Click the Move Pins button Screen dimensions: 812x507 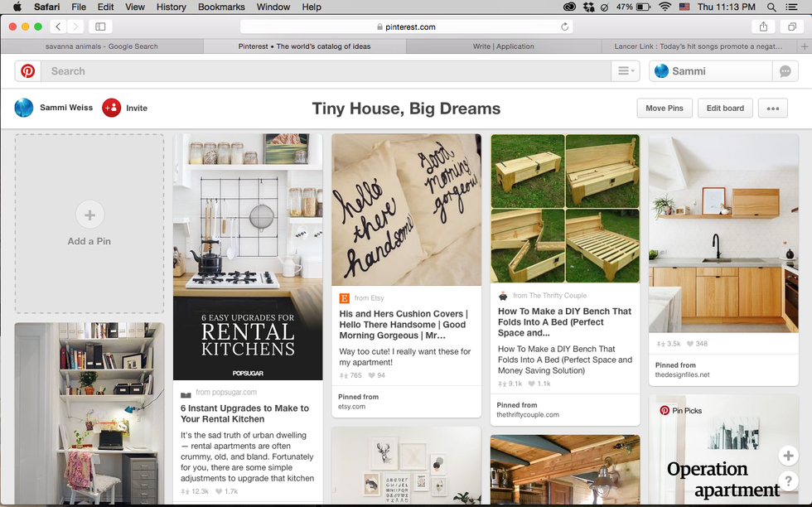point(664,108)
